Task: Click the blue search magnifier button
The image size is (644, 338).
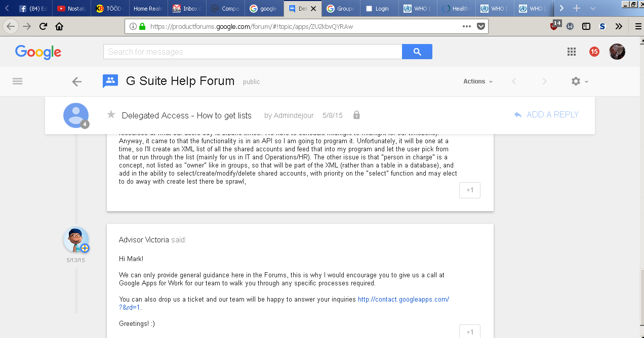Action: pos(417,52)
